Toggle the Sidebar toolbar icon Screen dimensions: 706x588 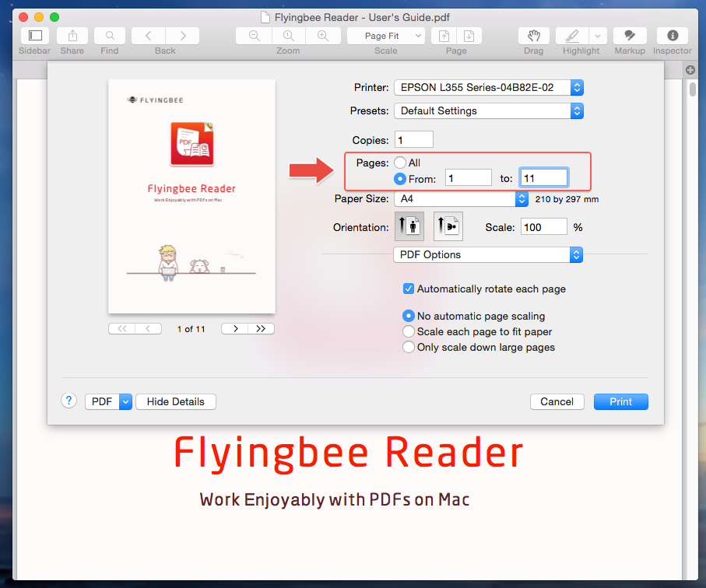[x=35, y=36]
